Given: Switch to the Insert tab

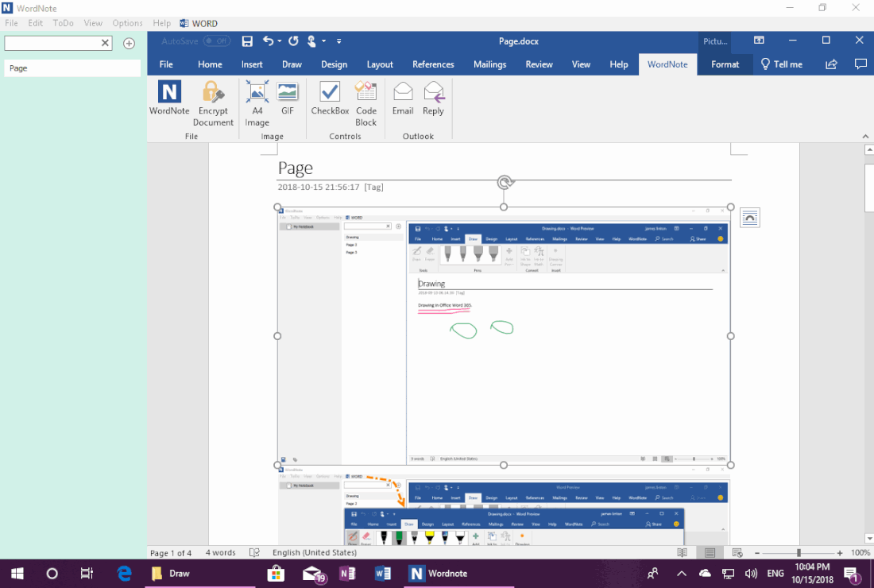Looking at the screenshot, I should point(252,64).
